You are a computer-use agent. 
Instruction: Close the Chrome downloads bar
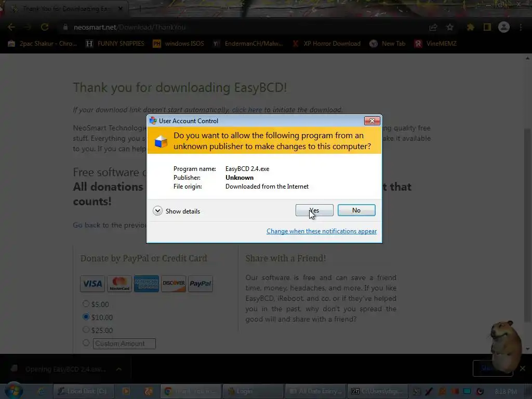[523, 368]
